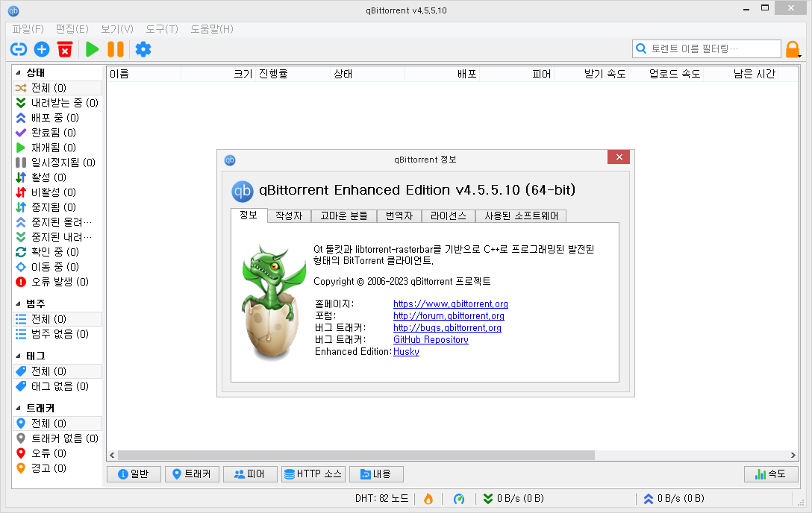Click the scrollbar right arrow
Screen dimensions: 812x513
793,455
